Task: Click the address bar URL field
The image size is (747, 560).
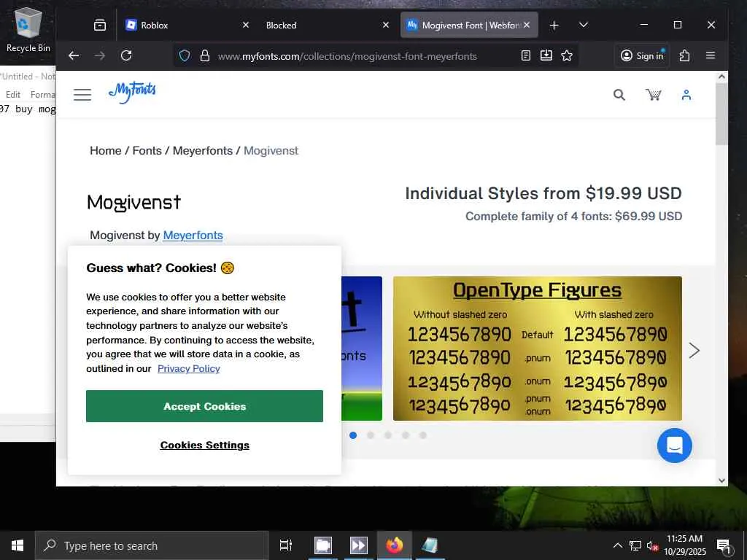Action: pos(347,56)
